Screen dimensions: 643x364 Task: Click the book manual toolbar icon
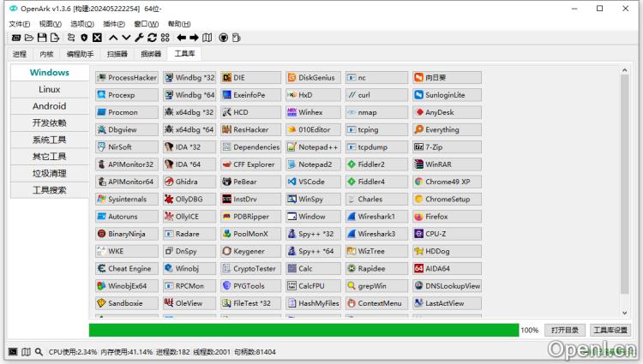click(207, 38)
